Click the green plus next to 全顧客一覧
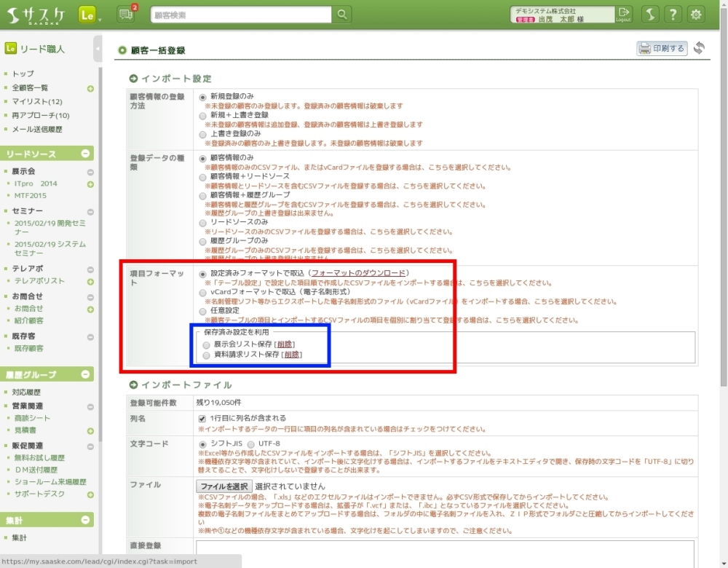Screen dimensions: 728x568 90,88
